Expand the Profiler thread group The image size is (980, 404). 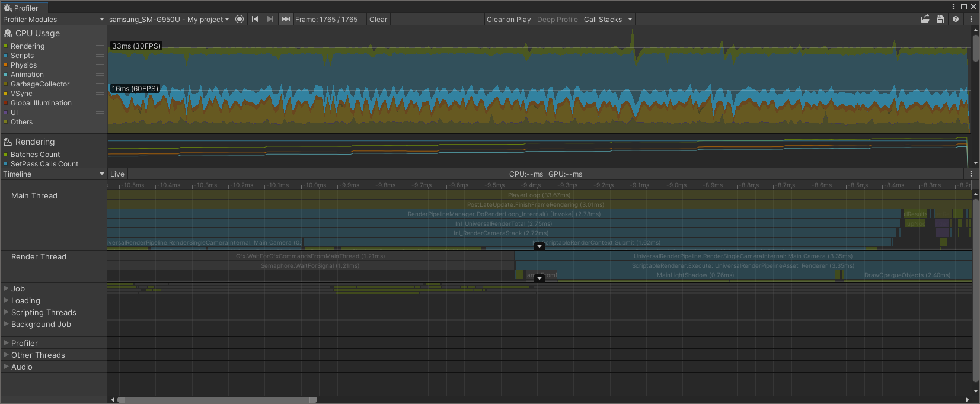[x=7, y=343]
